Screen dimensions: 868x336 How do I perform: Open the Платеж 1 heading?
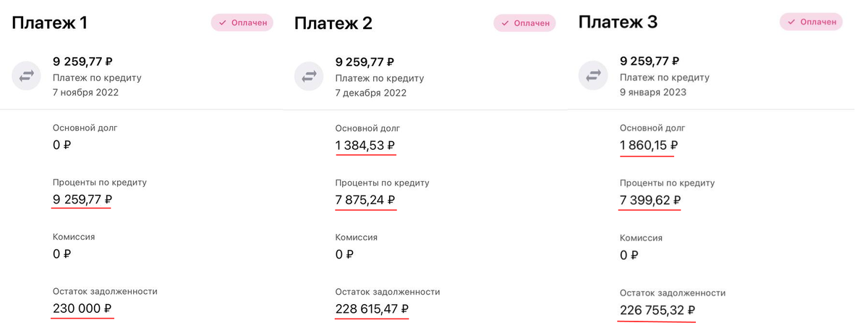click(50, 23)
